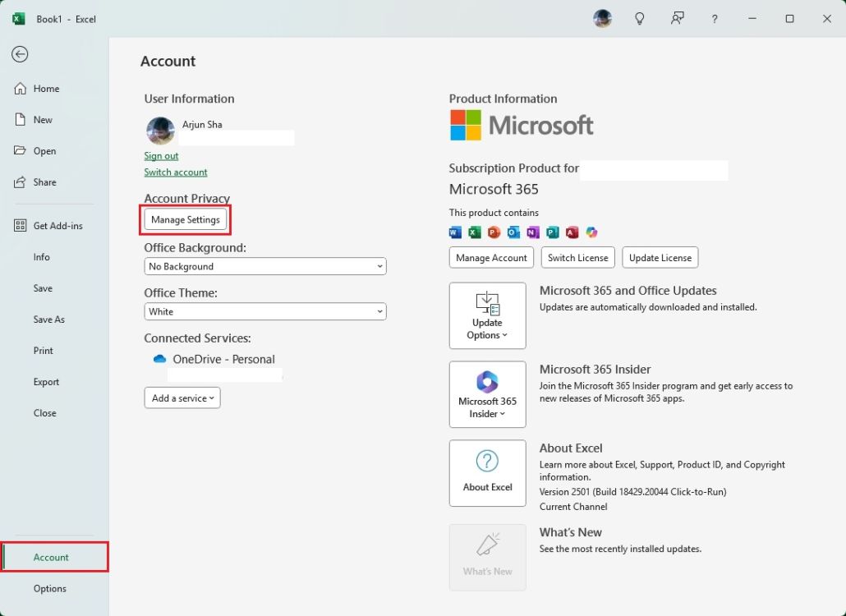846x616 pixels.
Task: Click the Outlook icon in the app list
Action: tap(513, 232)
